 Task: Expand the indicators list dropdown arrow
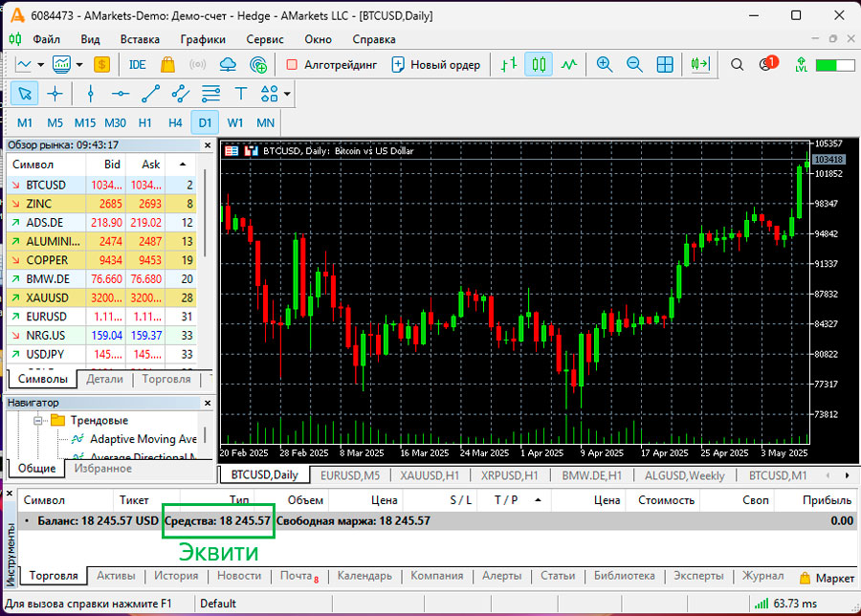[x=79, y=65]
